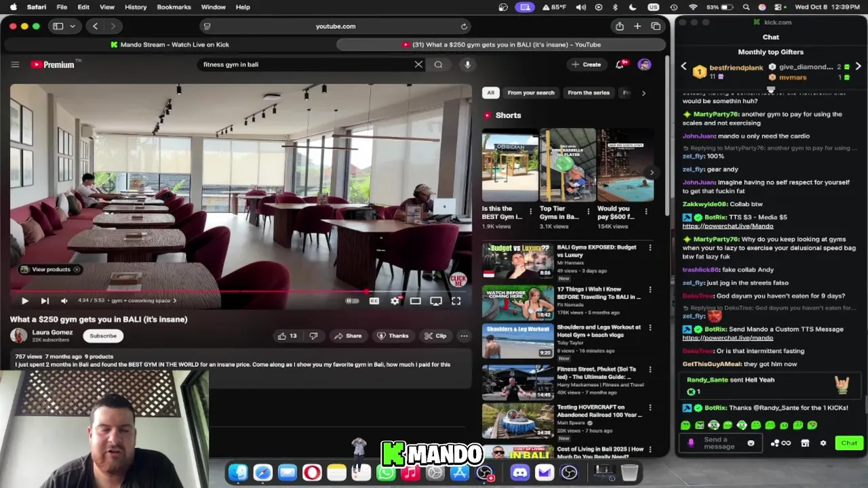868x488 pixels.
Task: Expand the 'gym + coworking space' chapter
Action: tap(144, 301)
